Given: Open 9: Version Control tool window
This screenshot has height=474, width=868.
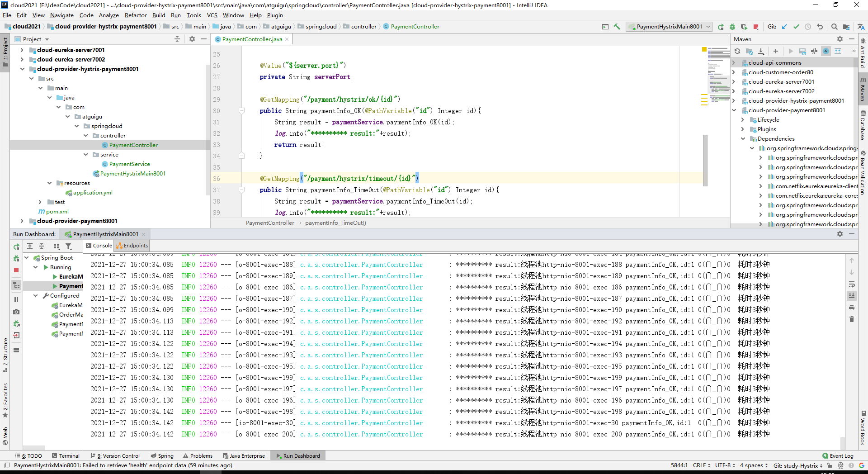Looking at the screenshot, I should coord(115,456).
